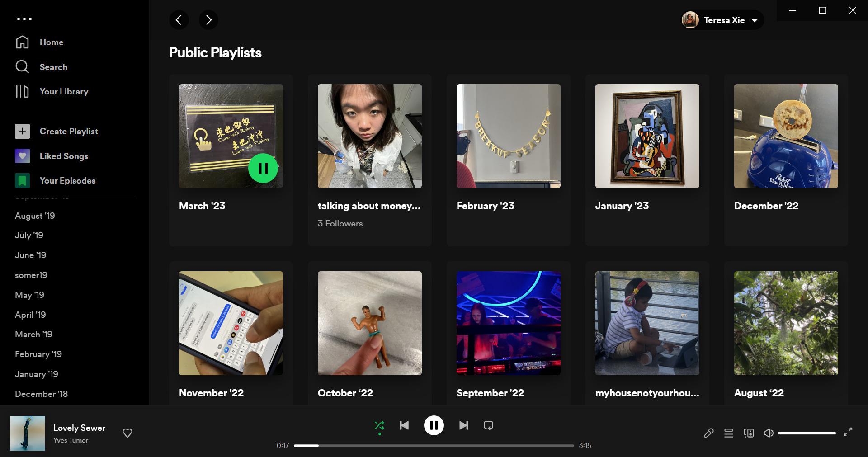
Task: Open the Connect to a device panel
Action: click(748, 433)
